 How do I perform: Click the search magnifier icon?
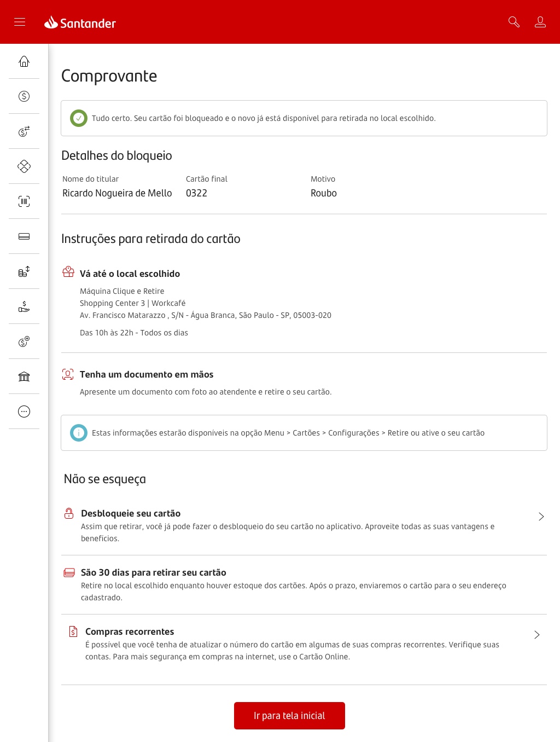[x=514, y=22]
